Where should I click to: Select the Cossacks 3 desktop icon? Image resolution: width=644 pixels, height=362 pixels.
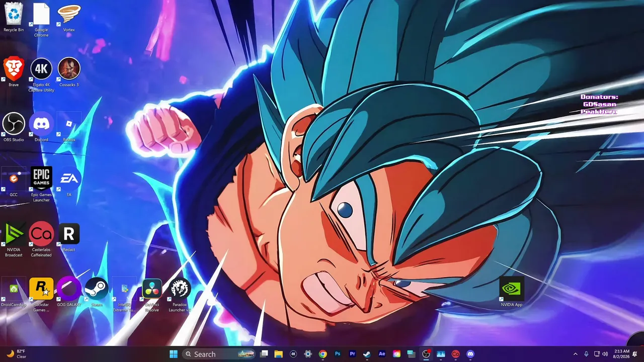click(69, 72)
